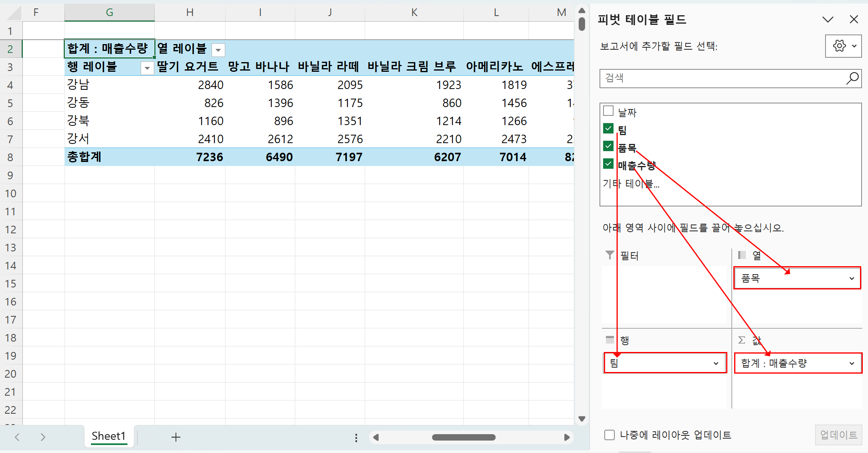Click the 필터 area heading
The width and height of the screenshot is (868, 453).
pos(629,256)
